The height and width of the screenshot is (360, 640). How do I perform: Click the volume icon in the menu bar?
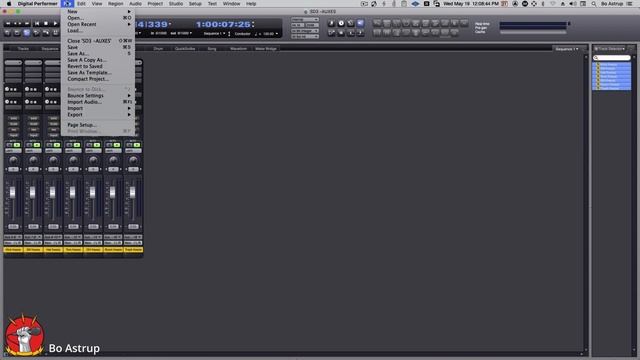pos(573,4)
